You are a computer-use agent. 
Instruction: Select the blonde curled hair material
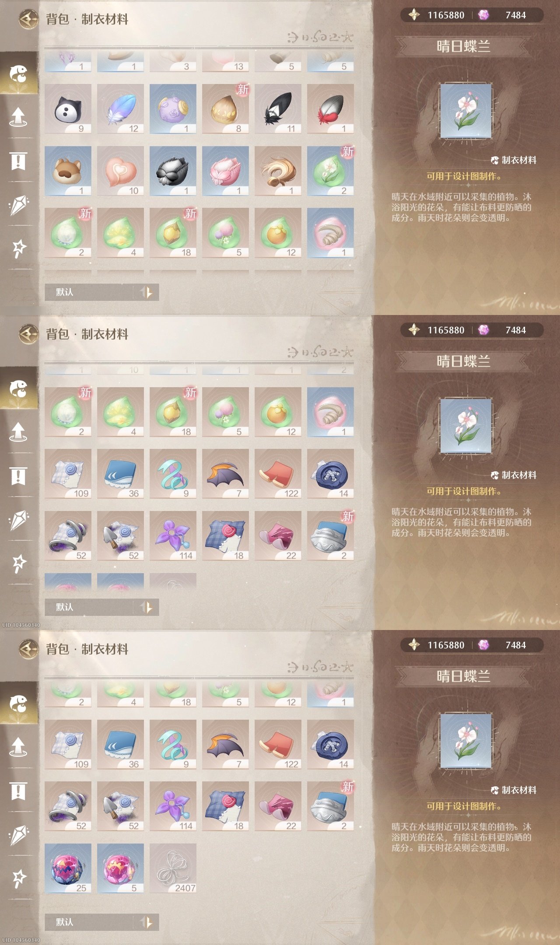278,171
